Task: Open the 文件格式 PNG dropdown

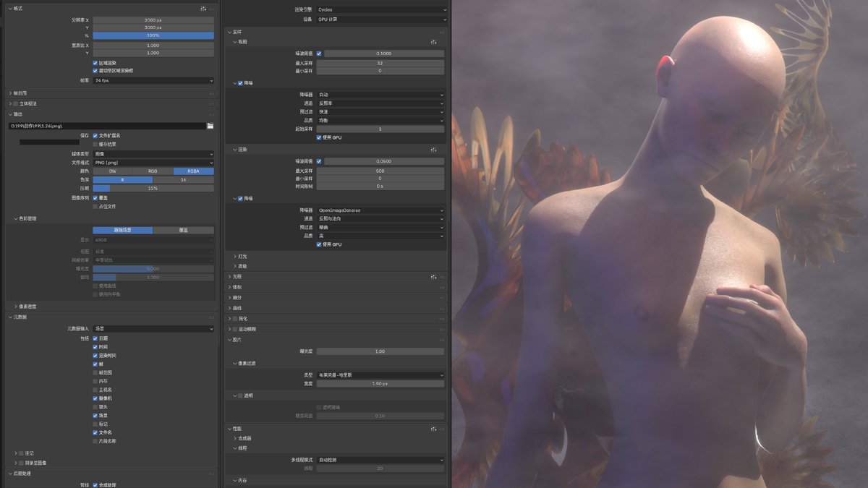Action: pyautogui.click(x=153, y=163)
